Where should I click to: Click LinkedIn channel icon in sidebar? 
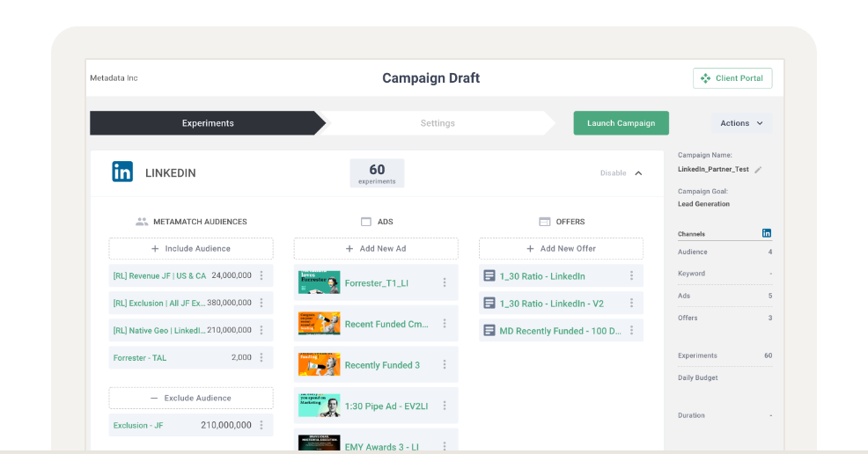(x=767, y=233)
